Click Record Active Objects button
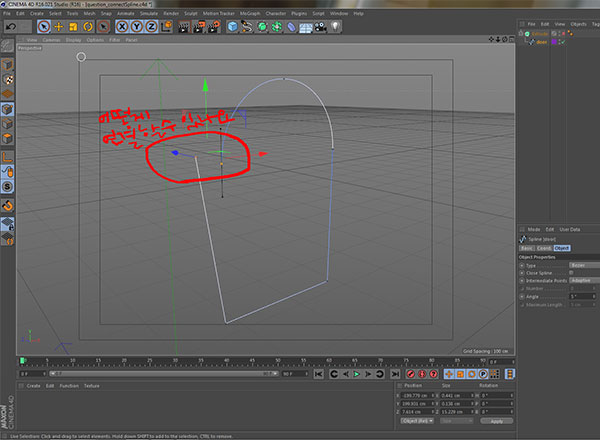This screenshot has width=600, height=440. click(x=411, y=374)
